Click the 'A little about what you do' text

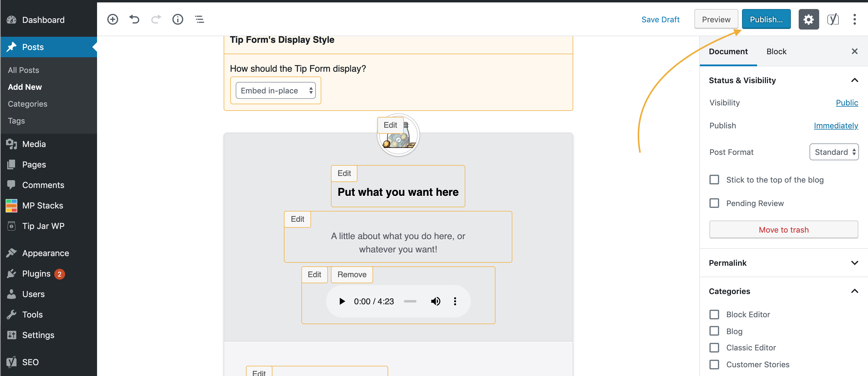tap(398, 243)
